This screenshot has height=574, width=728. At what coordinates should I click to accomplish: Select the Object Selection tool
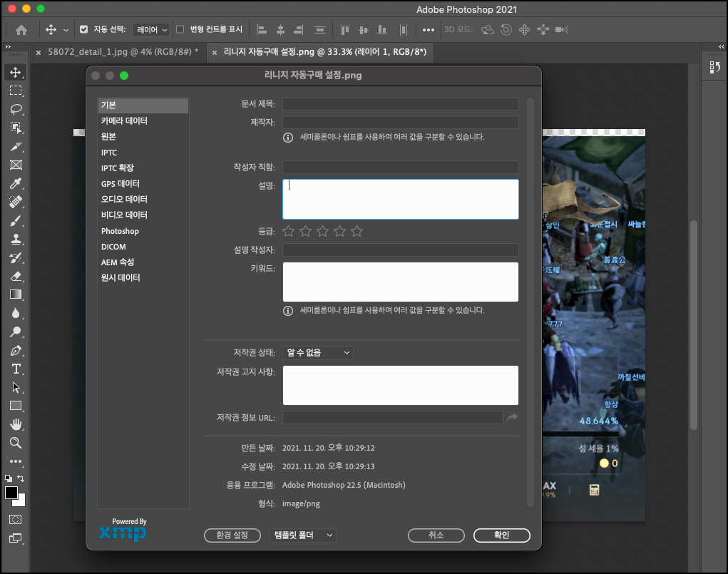pyautogui.click(x=16, y=128)
